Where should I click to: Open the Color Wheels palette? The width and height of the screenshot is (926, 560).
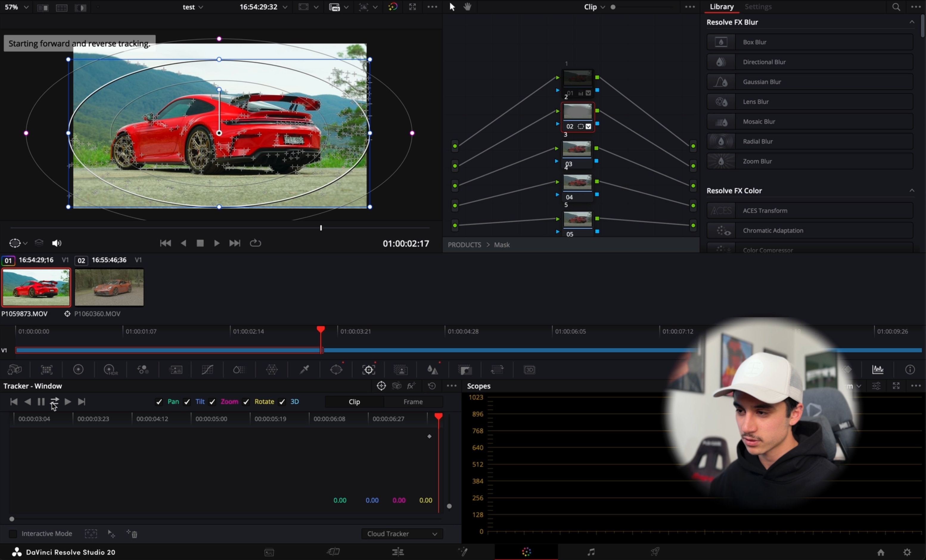[x=79, y=369]
